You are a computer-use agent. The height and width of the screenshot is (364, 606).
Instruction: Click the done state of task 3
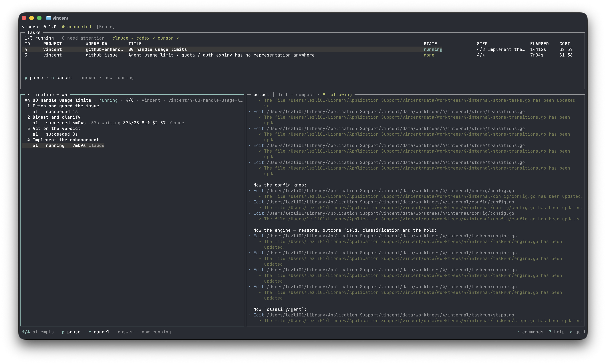[429, 55]
